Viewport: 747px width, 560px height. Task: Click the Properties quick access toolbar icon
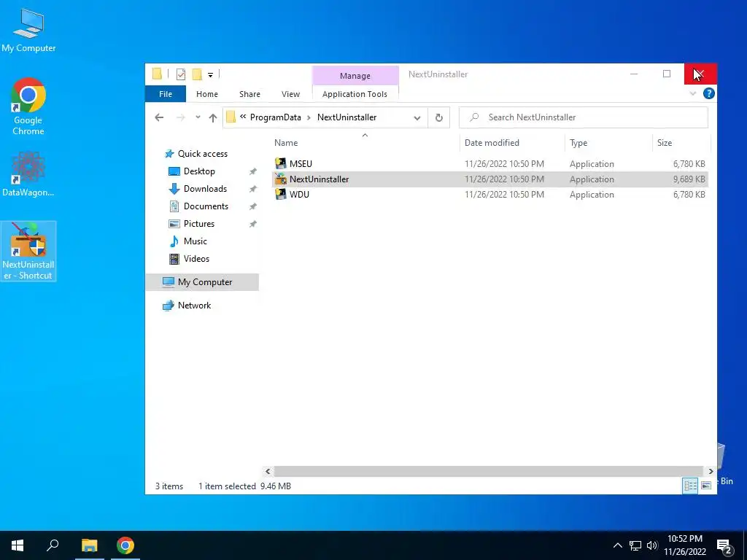181,74
